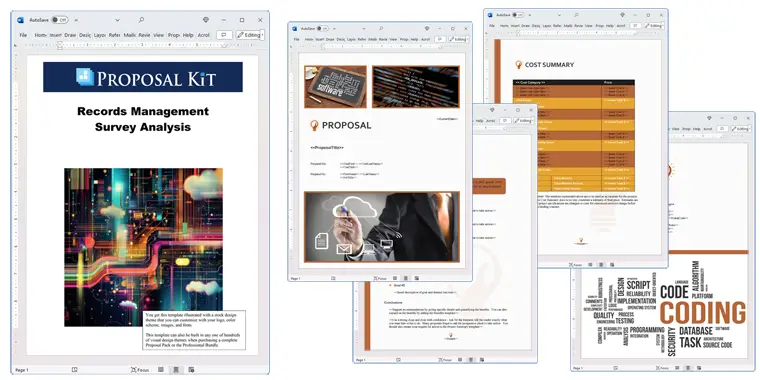Click the PROPOSAL heading text
760x380 pixels.
(347, 126)
